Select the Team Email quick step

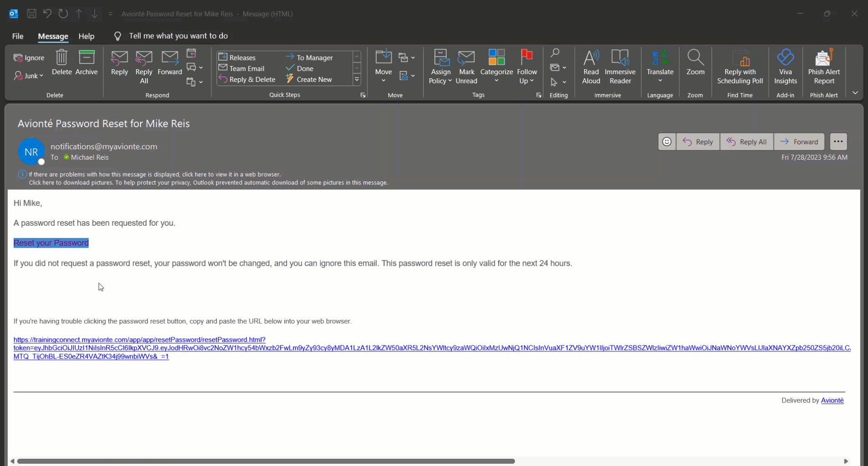coord(242,68)
